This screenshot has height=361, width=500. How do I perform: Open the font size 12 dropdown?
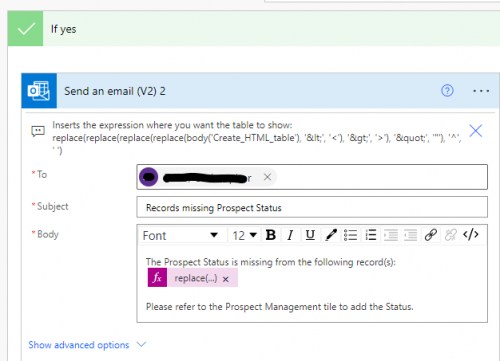tap(244, 235)
